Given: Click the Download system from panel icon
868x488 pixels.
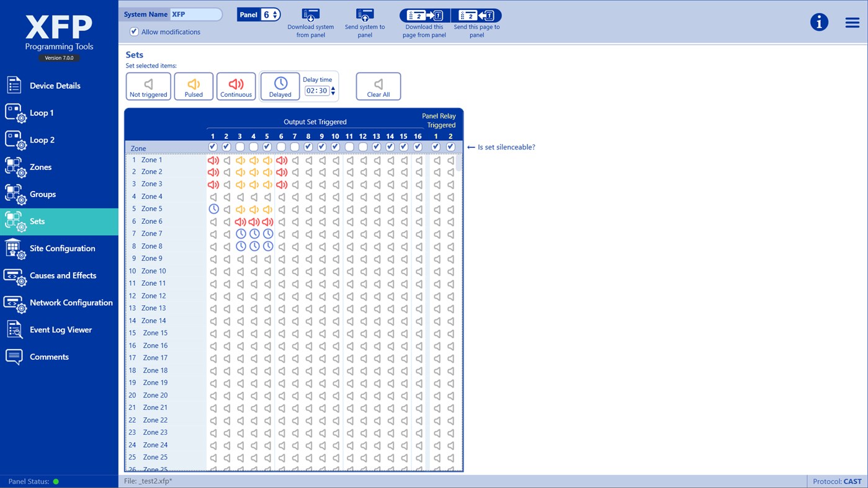Looking at the screenshot, I should pos(310,16).
